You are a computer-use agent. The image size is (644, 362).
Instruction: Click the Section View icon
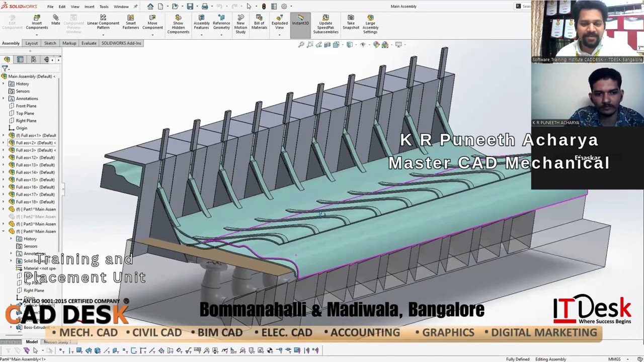pyautogui.click(x=328, y=45)
